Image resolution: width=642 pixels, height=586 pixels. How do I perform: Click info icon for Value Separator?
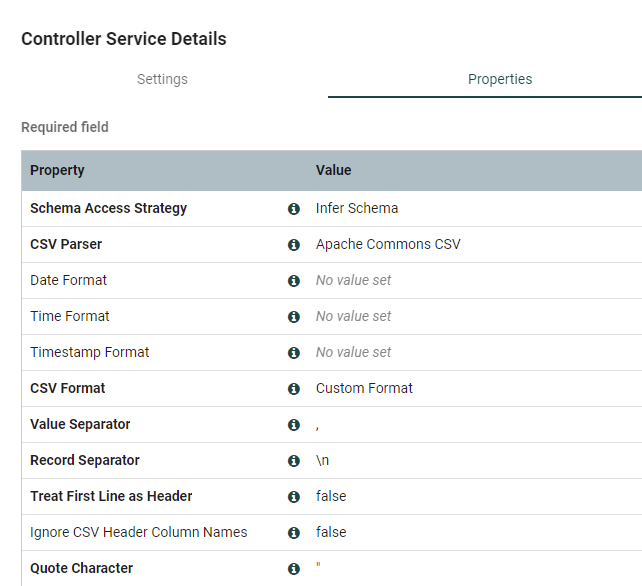[x=294, y=425]
